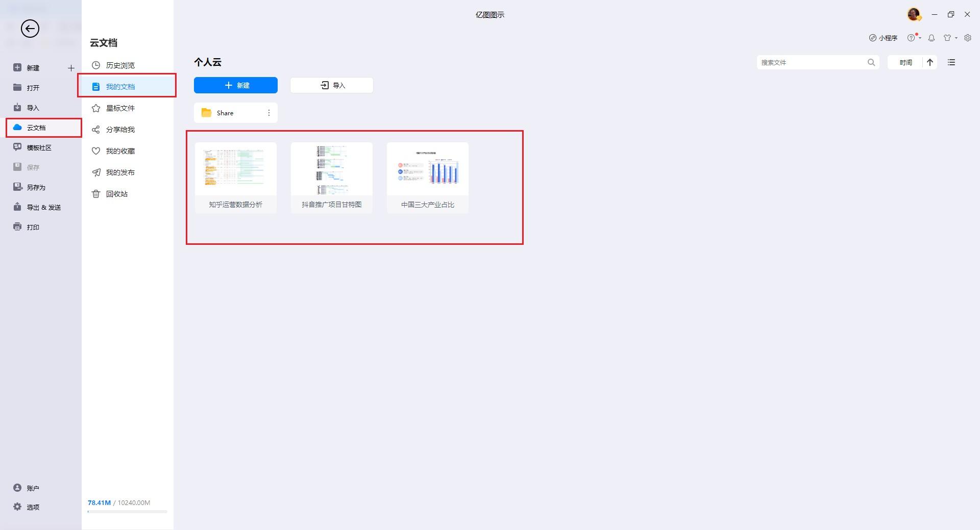Image resolution: width=980 pixels, height=530 pixels.
Task: Open the 时间 sort dropdown
Action: (x=905, y=62)
